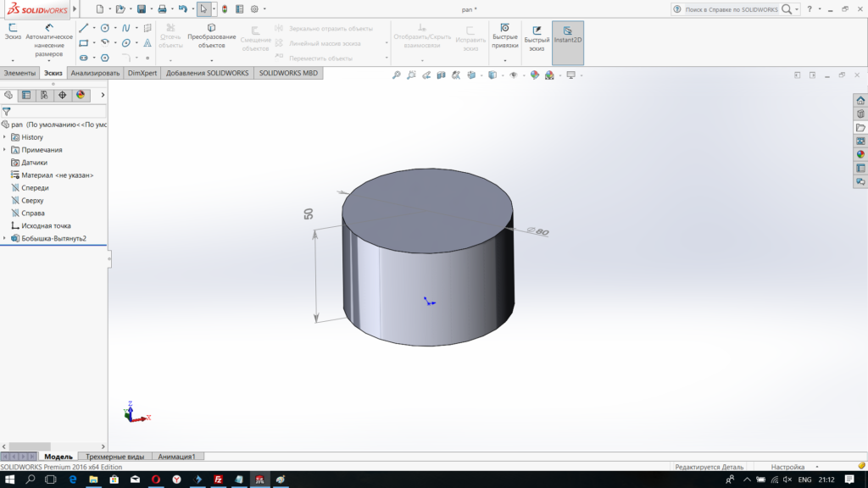Click the New document icon
Image resolution: width=868 pixels, height=488 pixels.
(x=100, y=8)
